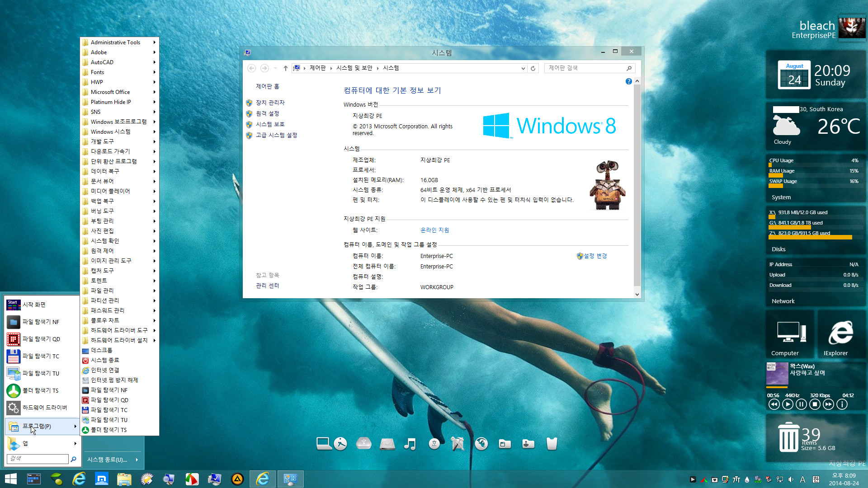The width and height of the screenshot is (868, 488).
Task: Open the hard disk icon in the dock
Action: click(x=387, y=444)
